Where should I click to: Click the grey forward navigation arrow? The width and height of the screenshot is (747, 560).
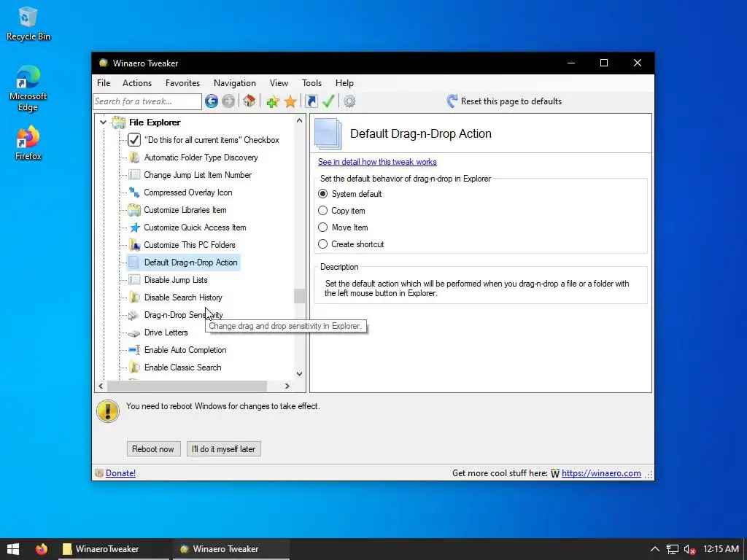pyautogui.click(x=228, y=101)
